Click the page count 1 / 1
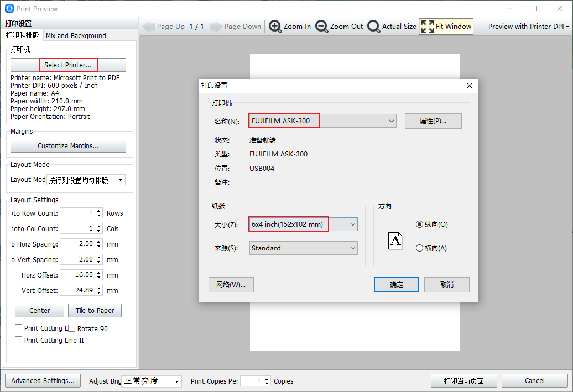The image size is (573, 392). 196,27
